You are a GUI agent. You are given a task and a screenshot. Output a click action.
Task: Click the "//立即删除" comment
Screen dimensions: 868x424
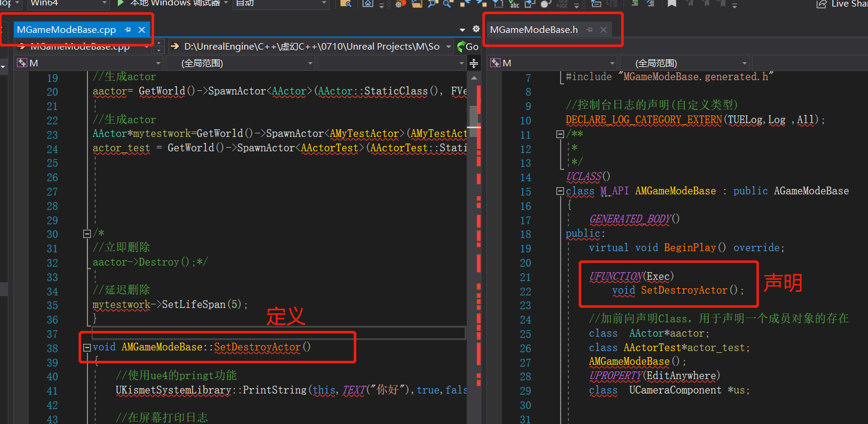pyautogui.click(x=121, y=248)
